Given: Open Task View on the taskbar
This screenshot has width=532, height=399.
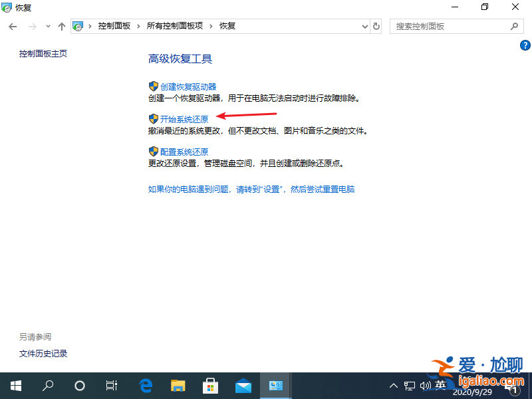Looking at the screenshot, I should 111,386.
